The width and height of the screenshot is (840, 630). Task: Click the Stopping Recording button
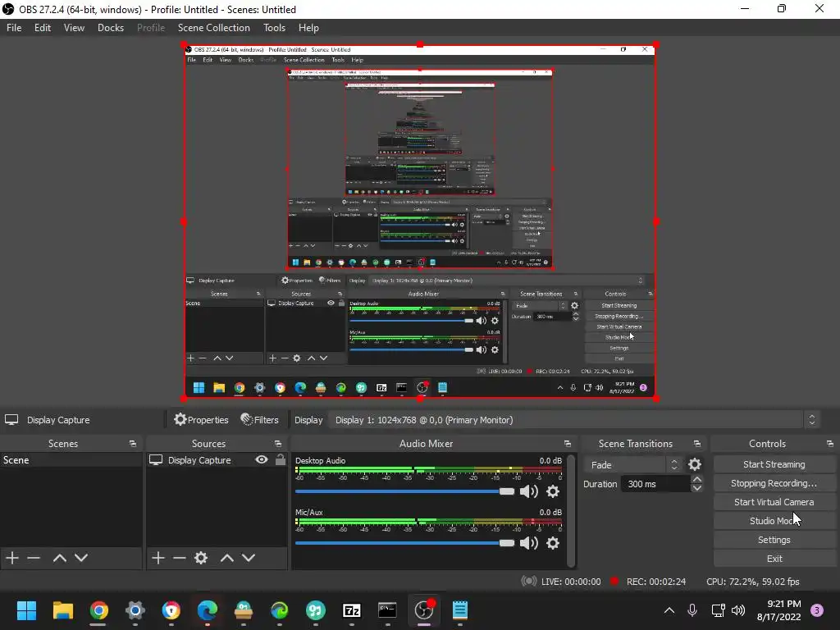click(x=774, y=483)
